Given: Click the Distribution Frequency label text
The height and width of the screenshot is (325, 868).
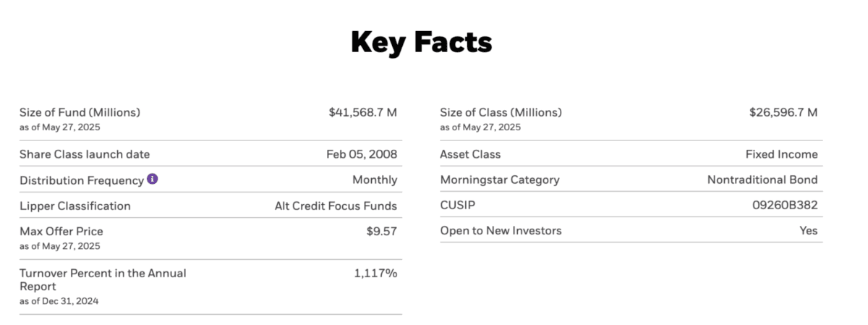Looking at the screenshot, I should tap(82, 180).
